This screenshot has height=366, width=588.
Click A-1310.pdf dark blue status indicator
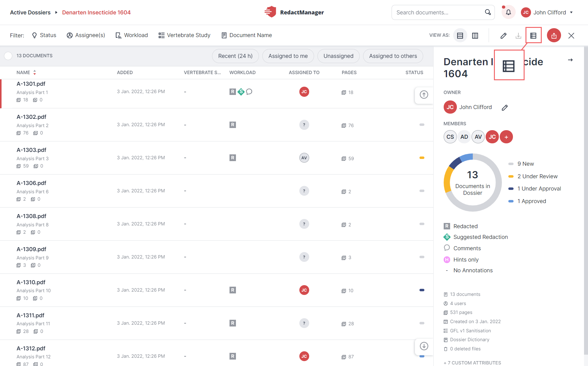[422, 290]
